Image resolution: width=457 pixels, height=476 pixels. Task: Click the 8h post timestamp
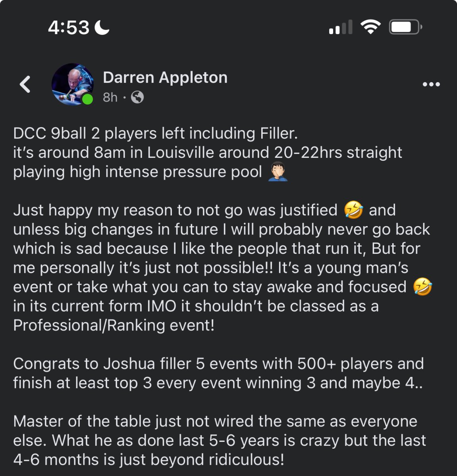tap(110, 97)
